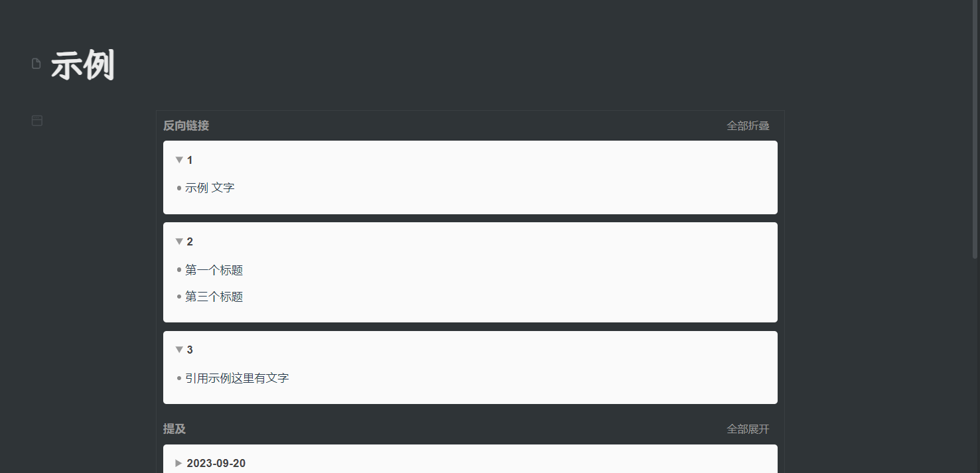The height and width of the screenshot is (473, 980).
Task: Collapse the backlink group titled 3
Action: tap(179, 350)
